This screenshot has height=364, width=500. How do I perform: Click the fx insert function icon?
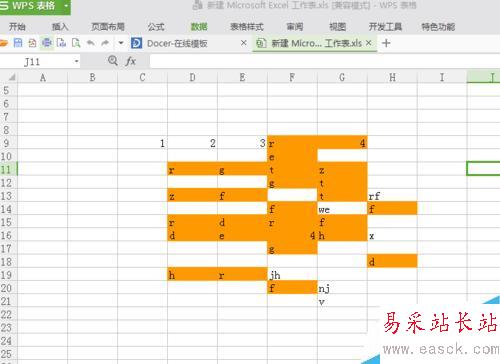[x=131, y=61]
